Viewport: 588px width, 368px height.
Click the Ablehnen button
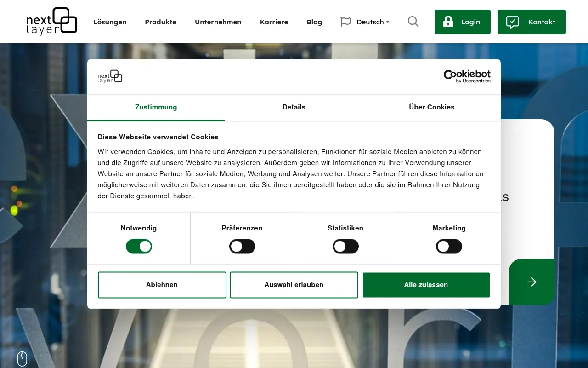pos(162,285)
